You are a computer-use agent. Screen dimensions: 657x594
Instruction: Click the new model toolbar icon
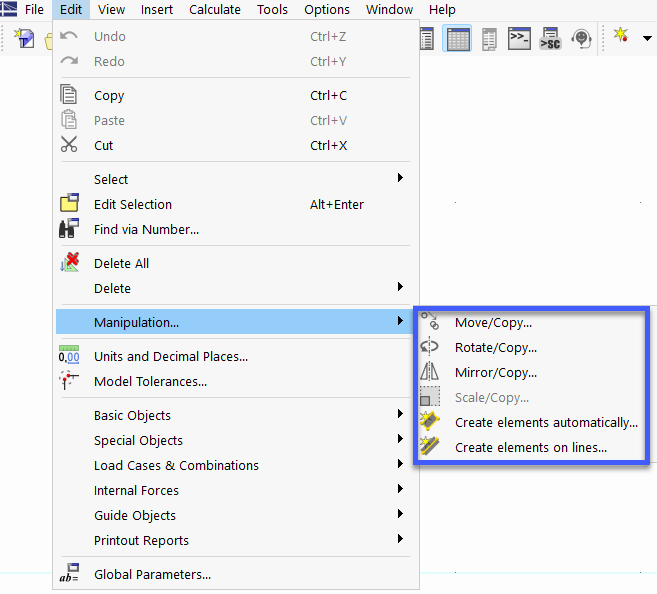[24, 38]
